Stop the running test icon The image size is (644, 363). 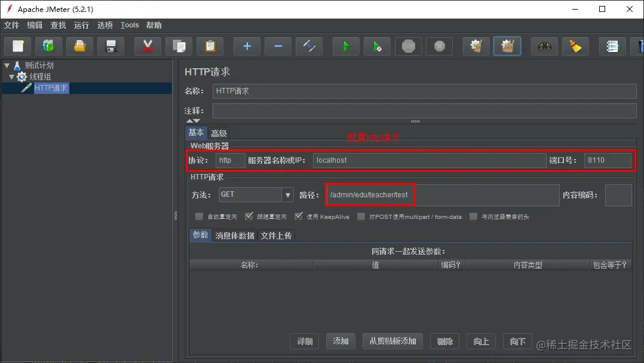point(408,46)
